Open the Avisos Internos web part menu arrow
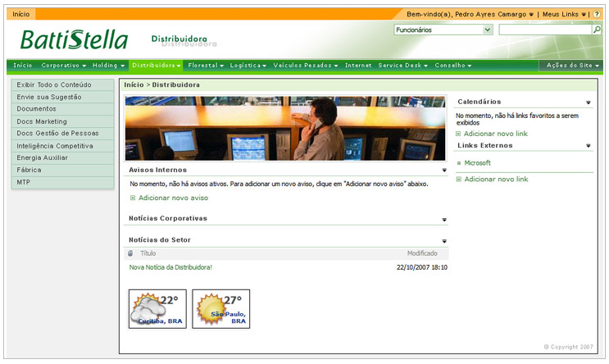The image size is (609, 364). (x=444, y=171)
